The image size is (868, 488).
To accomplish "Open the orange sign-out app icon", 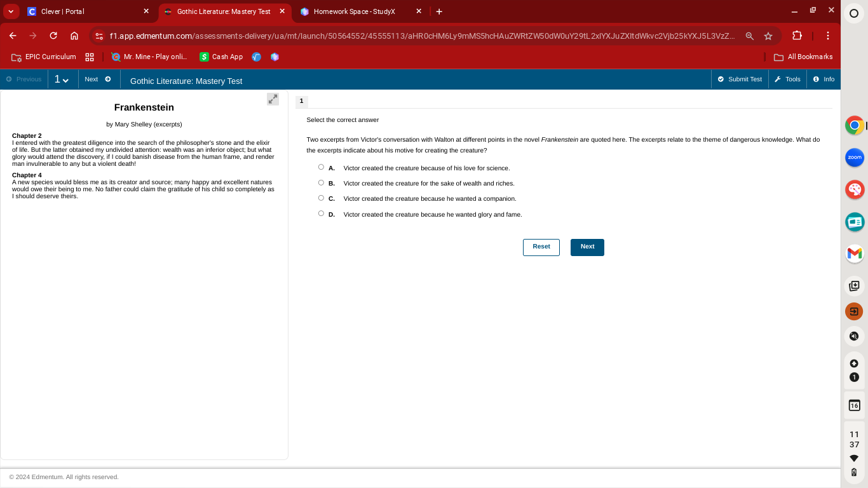I will pos(855,311).
